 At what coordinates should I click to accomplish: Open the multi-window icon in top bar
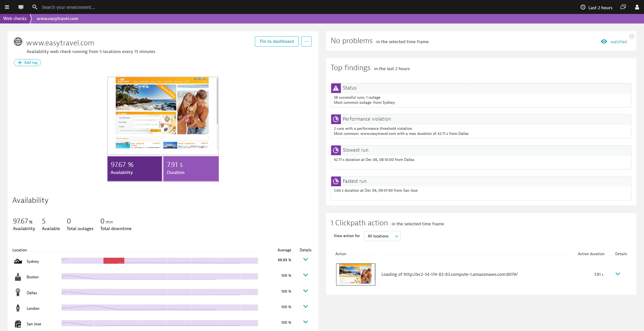(x=623, y=7)
